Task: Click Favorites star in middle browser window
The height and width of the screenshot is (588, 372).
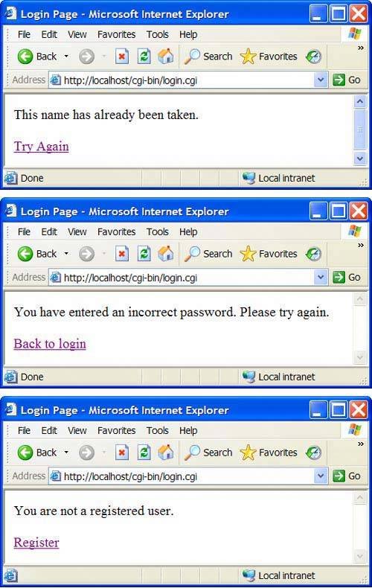Action: pyautogui.click(x=248, y=254)
